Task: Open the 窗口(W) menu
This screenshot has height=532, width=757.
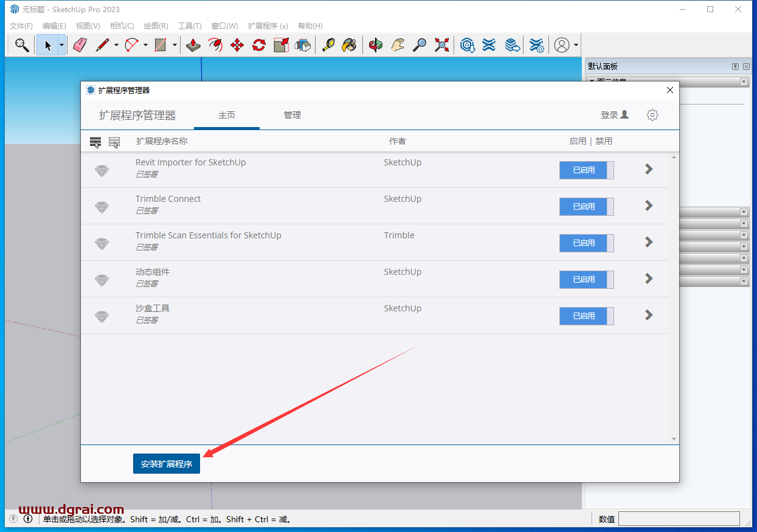Action: click(x=225, y=26)
